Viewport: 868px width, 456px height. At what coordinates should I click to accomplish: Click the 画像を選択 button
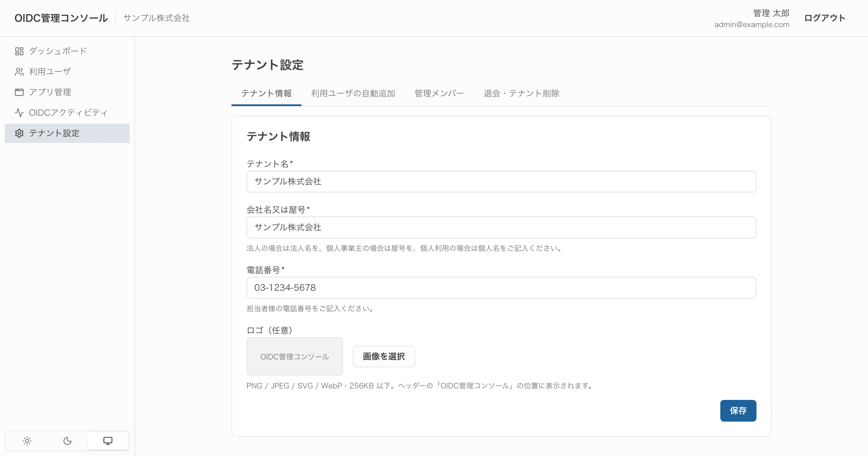point(384,356)
